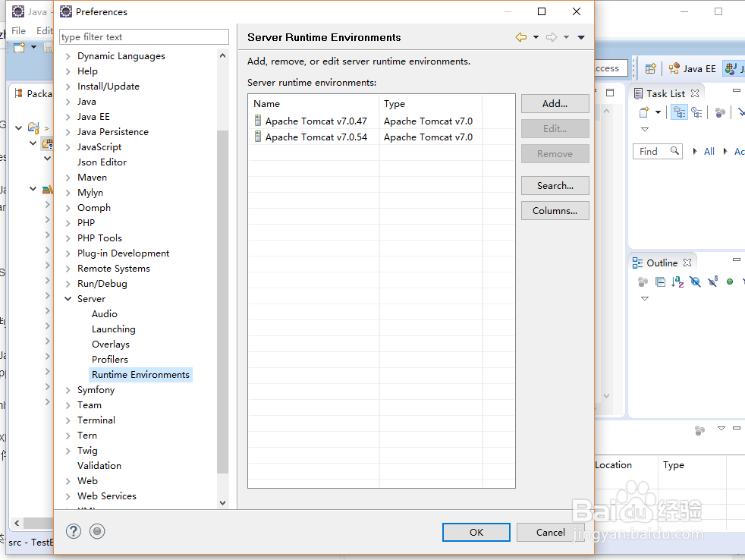
Task: Click the Apache Tomcat v7.0.54 server icon
Action: [x=257, y=137]
